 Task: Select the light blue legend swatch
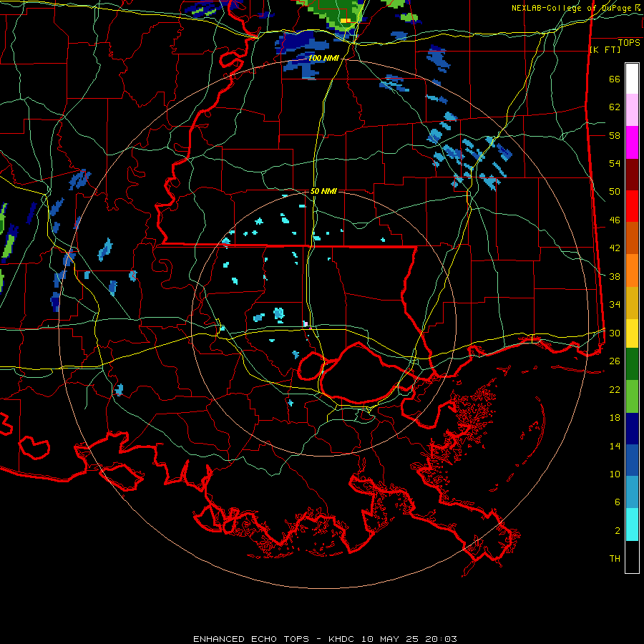pyautogui.click(x=632, y=492)
